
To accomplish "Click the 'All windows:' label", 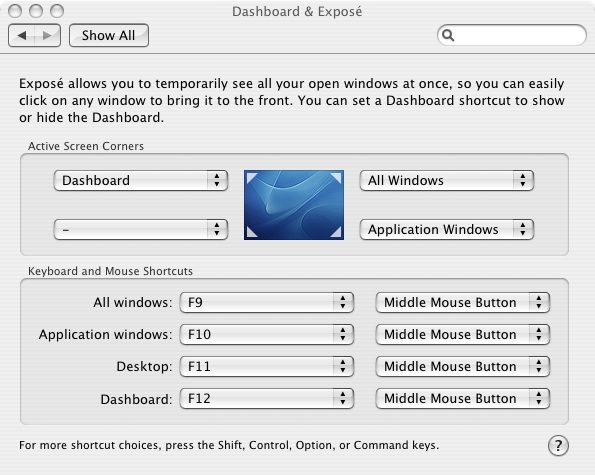I will click(133, 302).
